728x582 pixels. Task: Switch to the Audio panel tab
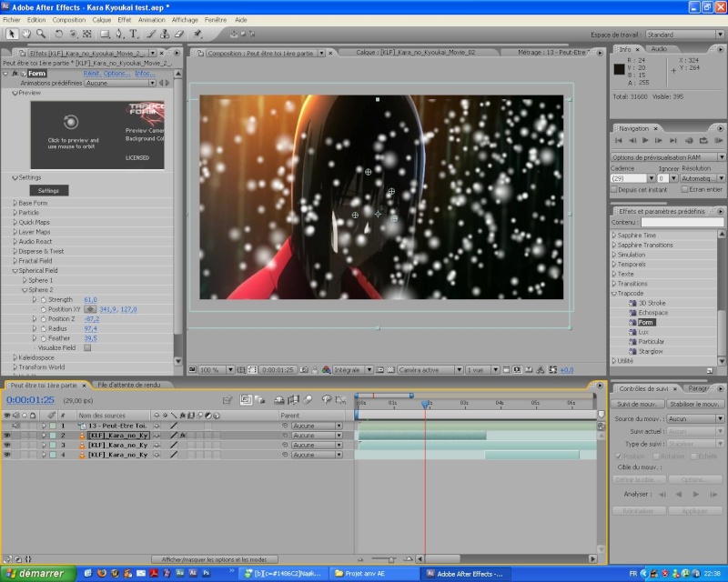[658, 49]
